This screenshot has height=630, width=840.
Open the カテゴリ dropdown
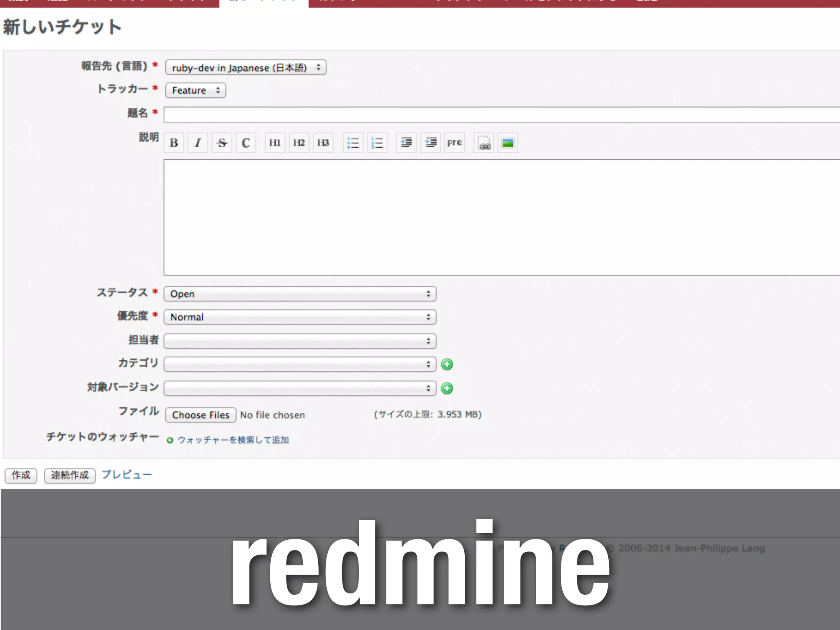tap(300, 364)
